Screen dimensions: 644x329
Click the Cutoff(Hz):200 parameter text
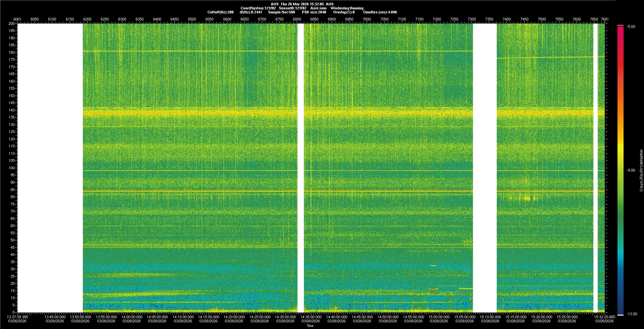click(x=220, y=12)
